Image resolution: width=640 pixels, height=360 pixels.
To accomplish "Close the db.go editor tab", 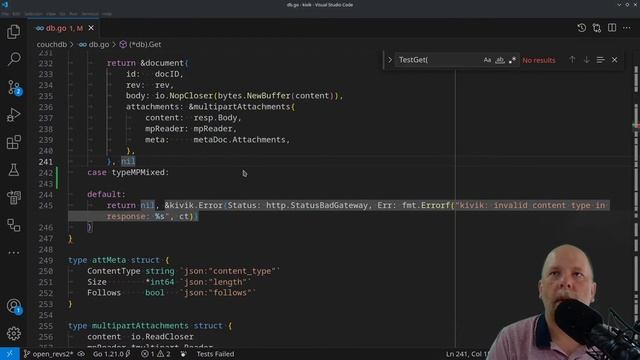I will 91,28.
